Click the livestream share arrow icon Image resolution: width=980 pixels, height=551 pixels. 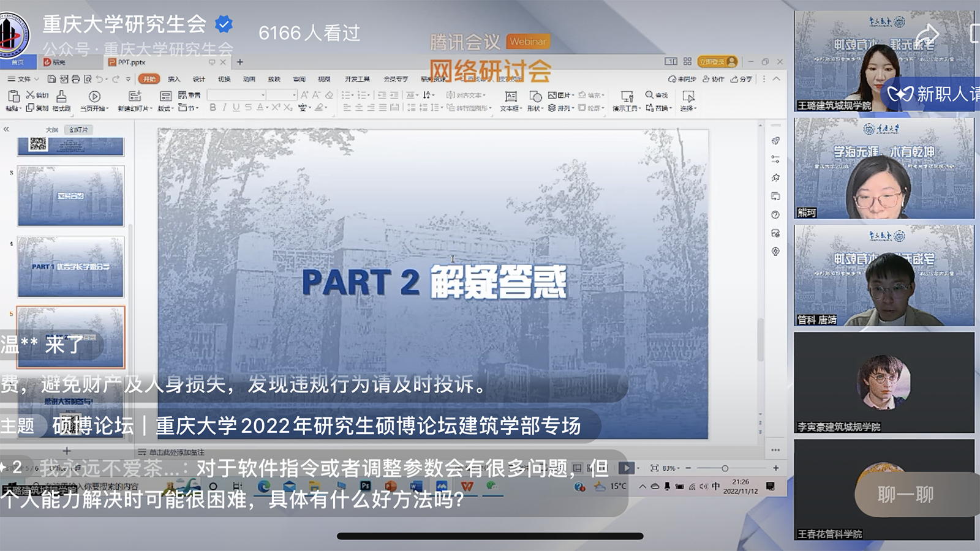(x=927, y=36)
